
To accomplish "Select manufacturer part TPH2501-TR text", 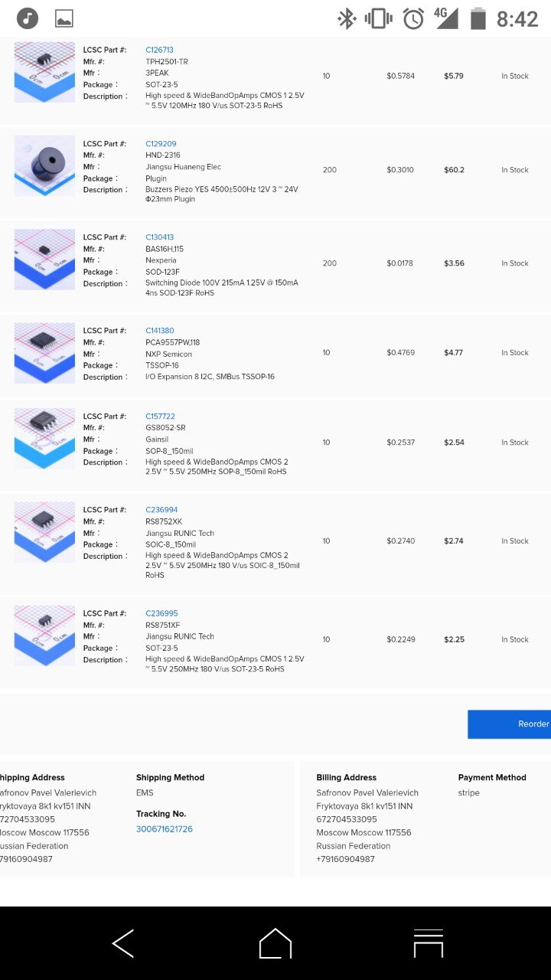I will [167, 62].
